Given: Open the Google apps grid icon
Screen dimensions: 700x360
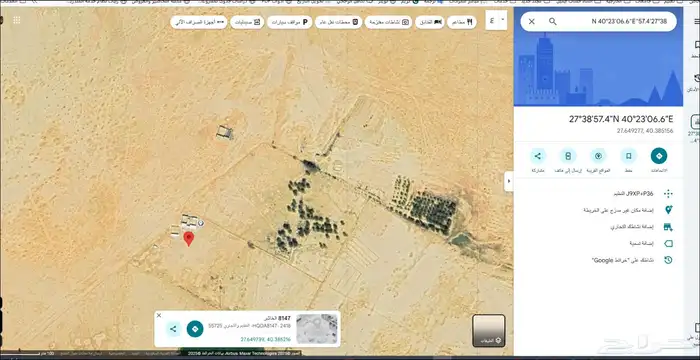Looking at the screenshot, I should coord(17,20).
